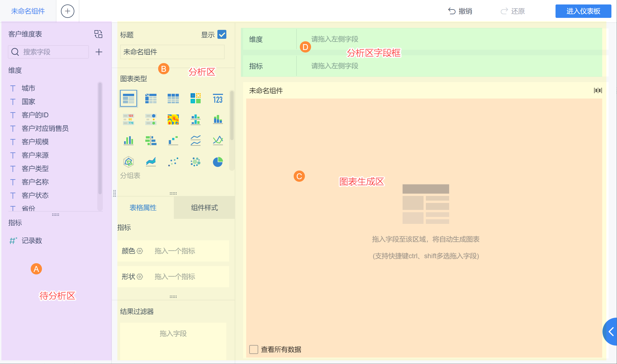The height and width of the screenshot is (364, 617).
Task: Click the add component plus icon
Action: pos(68,11)
